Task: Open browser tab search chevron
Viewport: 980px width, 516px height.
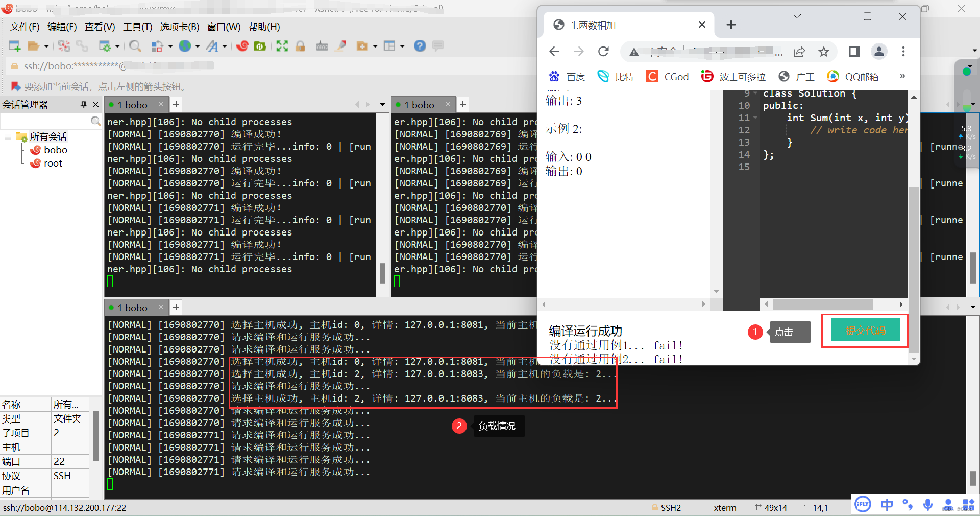Action: coord(797,16)
